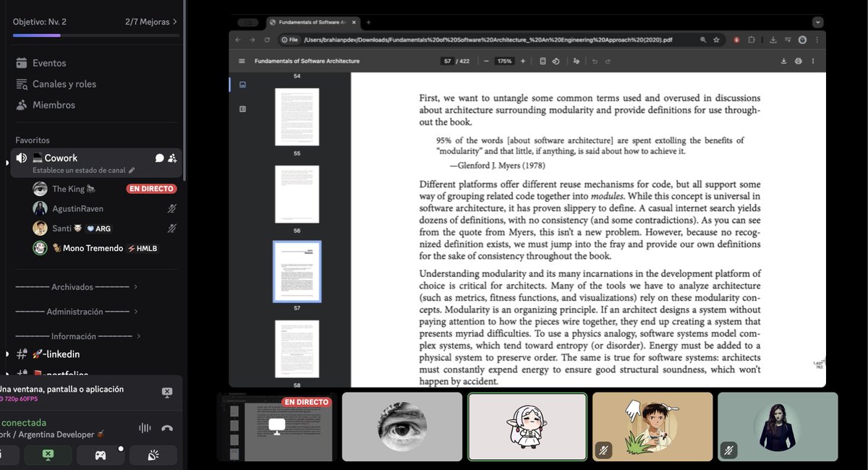Open Eventos in the server sidebar

point(49,63)
